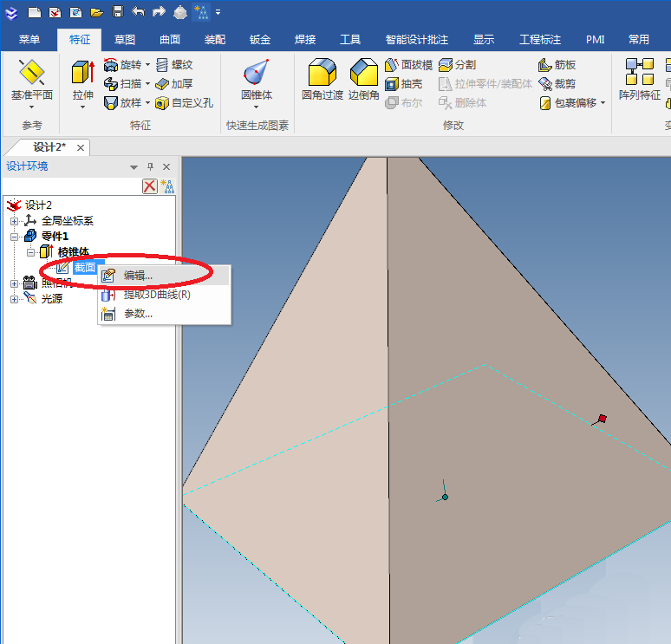Switch to the 焊接 ribbon tab
671x644 pixels.
tap(305, 40)
